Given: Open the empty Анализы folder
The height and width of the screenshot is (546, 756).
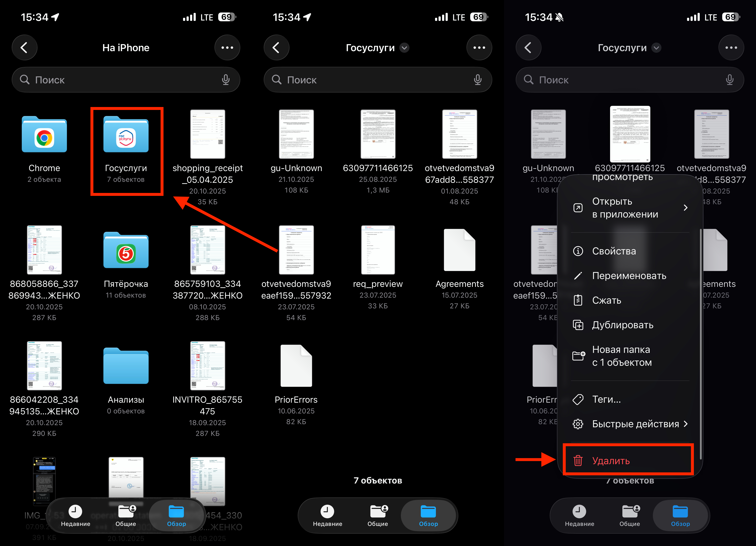Looking at the screenshot, I should [x=126, y=367].
